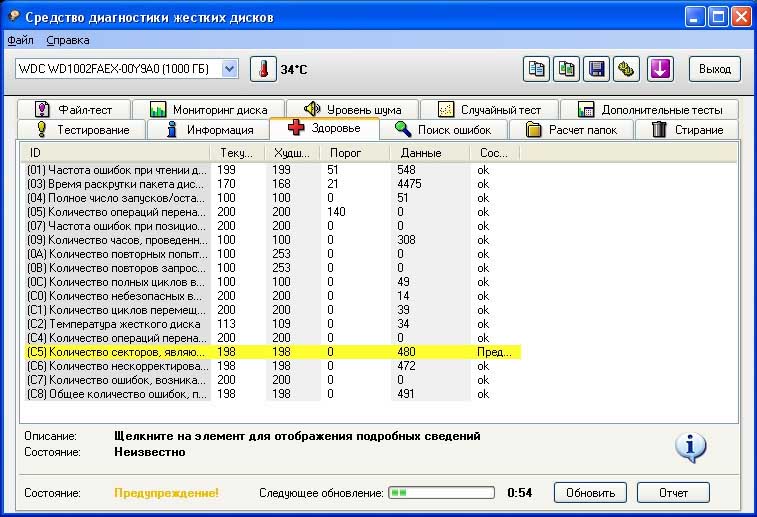Click the Обновить button
Screen dimensions: 757x517
[590, 493]
